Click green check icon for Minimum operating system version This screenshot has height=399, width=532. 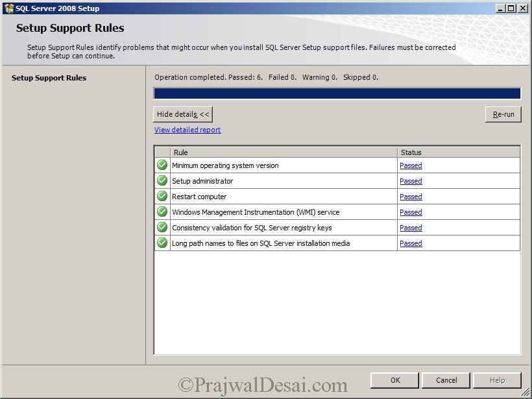point(162,165)
